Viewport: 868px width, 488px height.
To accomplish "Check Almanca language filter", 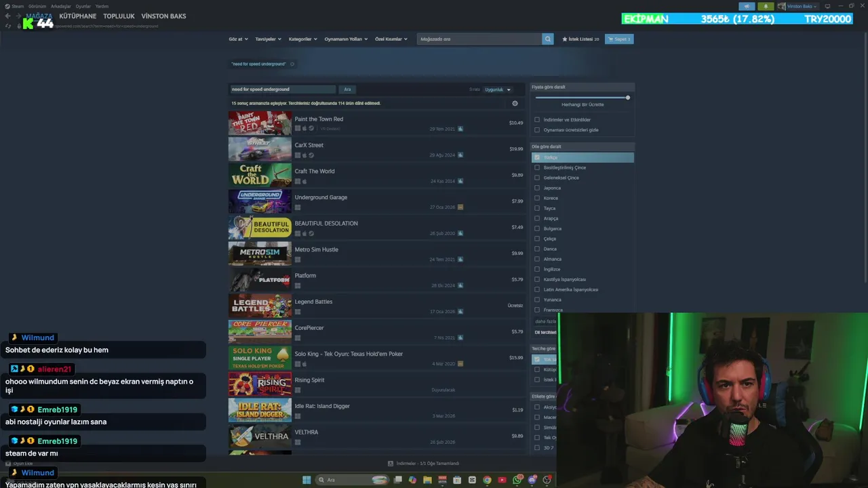I will tap(537, 259).
